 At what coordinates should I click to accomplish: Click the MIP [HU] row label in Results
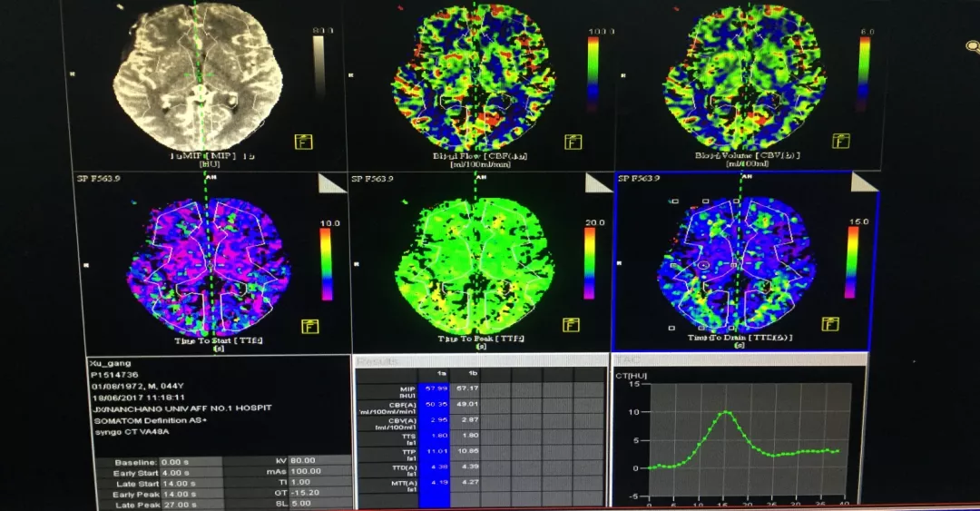click(407, 392)
